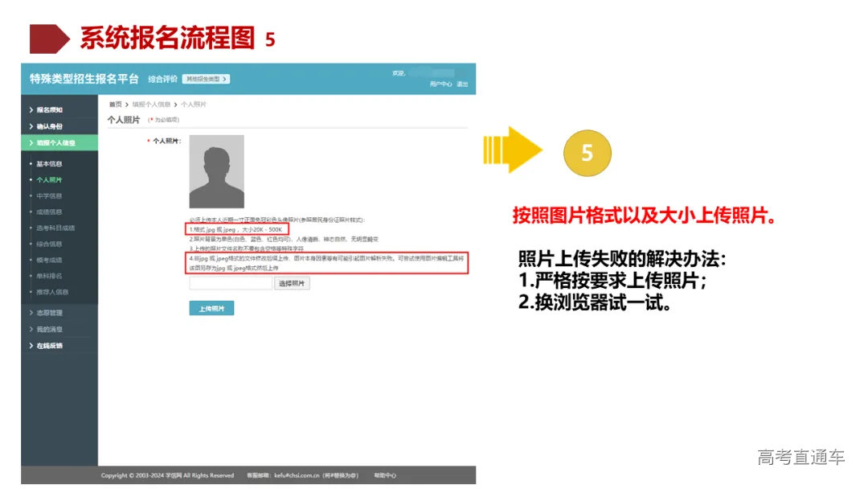868x489 pixels.
Task: Select 个人照片 in the sidebar
Action: click(49, 180)
